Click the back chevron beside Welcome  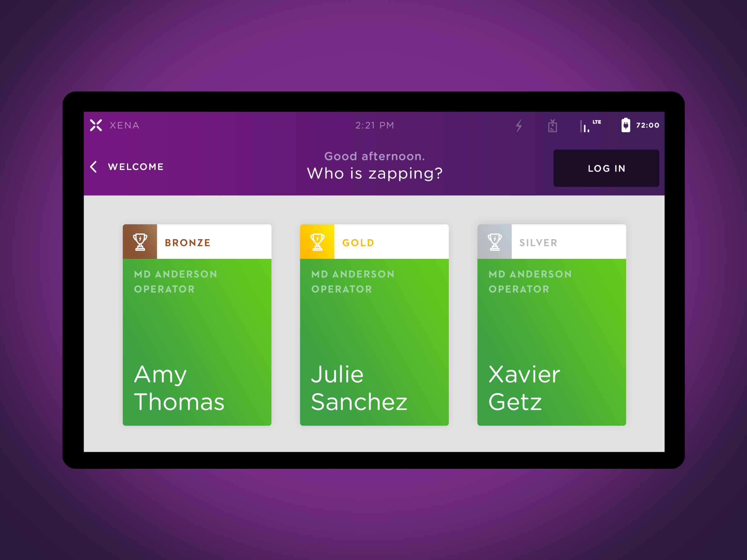point(94,167)
